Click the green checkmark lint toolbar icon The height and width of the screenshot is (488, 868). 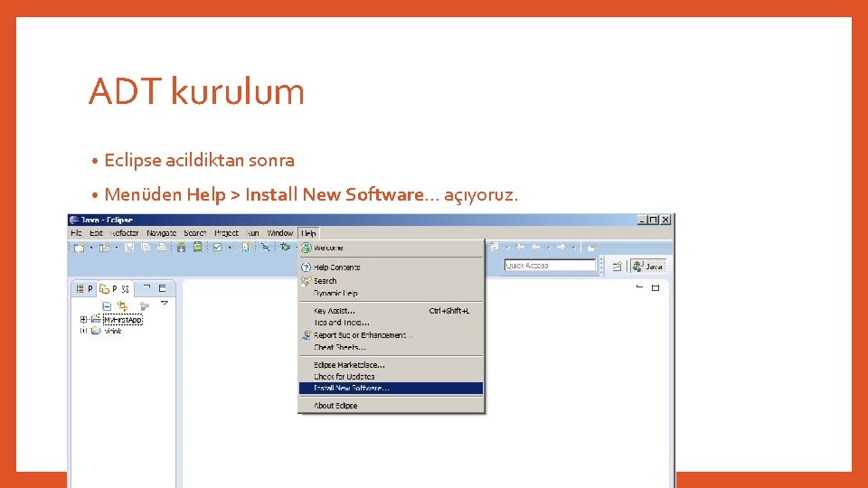click(217, 248)
